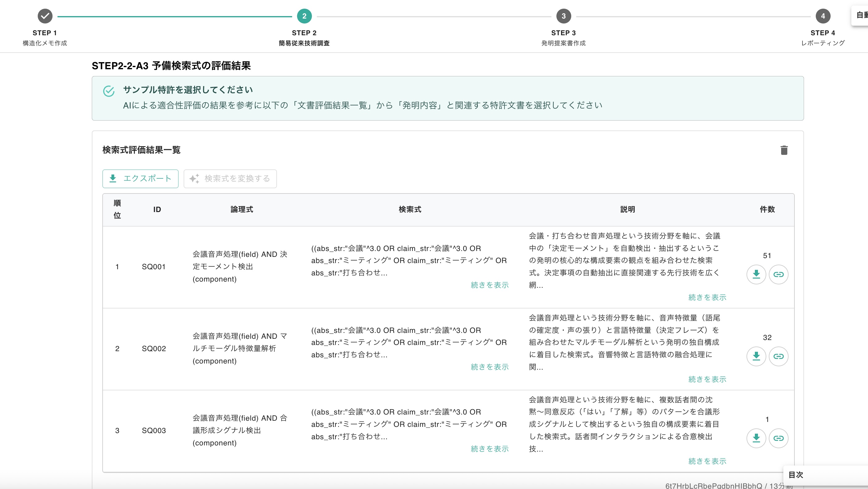868x489 pixels.
Task: Click the STEP 4 circle indicator
Action: pyautogui.click(x=823, y=16)
